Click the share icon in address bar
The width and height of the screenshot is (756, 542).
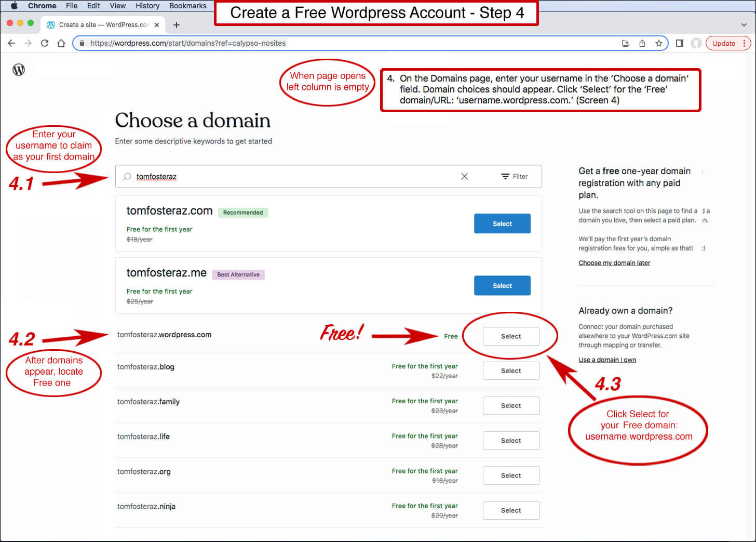click(642, 43)
